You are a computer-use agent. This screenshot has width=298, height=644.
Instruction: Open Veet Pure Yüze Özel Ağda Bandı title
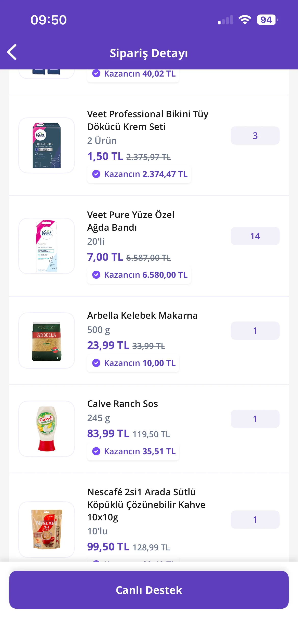(131, 221)
